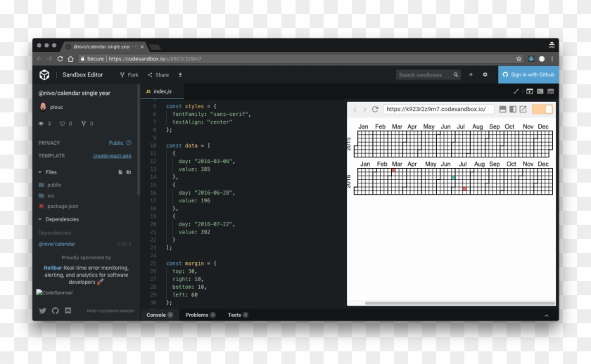Collapse the Dependencies section

coord(39,219)
